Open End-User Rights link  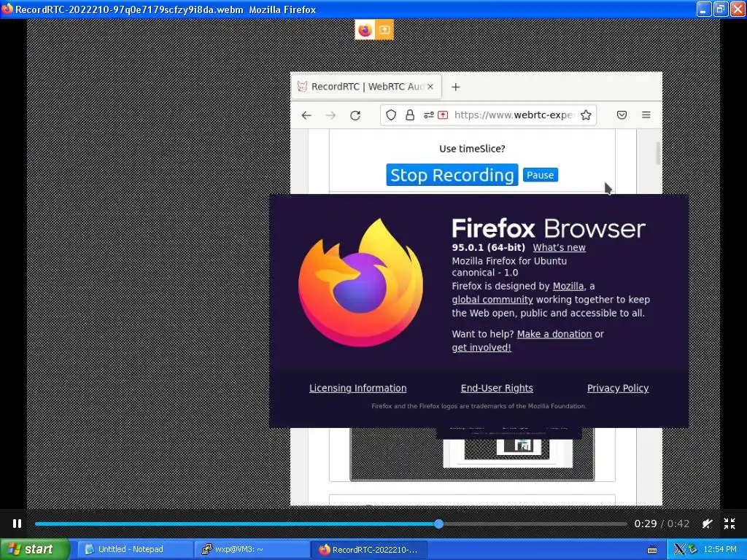[496, 388]
